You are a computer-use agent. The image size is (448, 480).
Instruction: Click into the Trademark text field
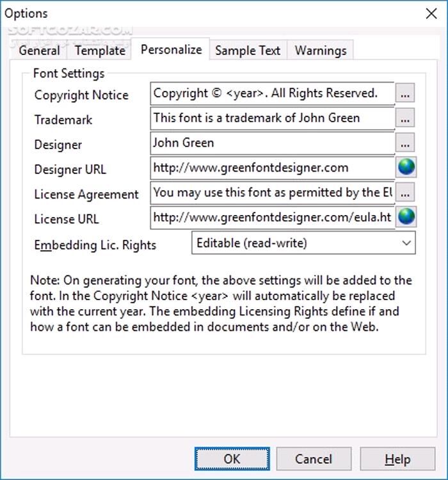tap(272, 118)
